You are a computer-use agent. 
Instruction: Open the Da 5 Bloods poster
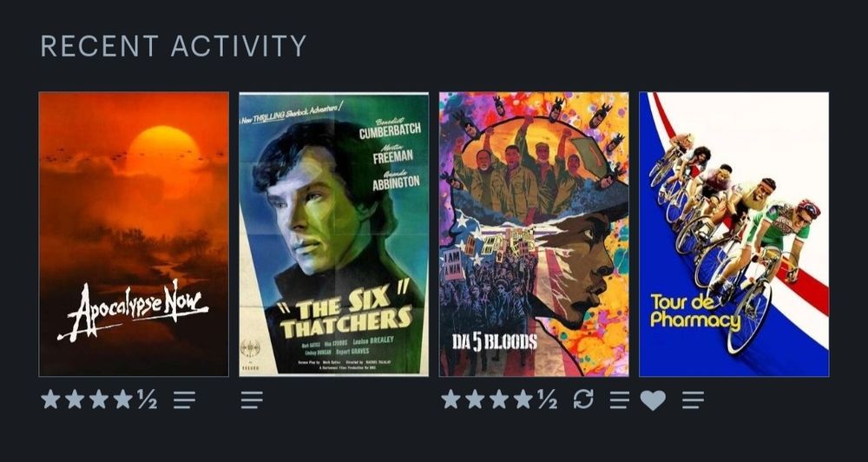534,234
